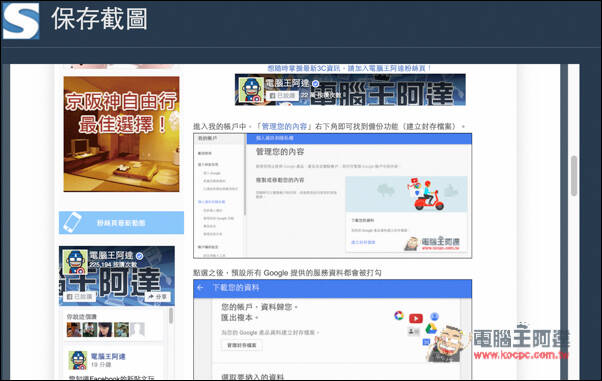Click the Google Drive icon
This screenshot has height=381, width=602.
point(431,329)
